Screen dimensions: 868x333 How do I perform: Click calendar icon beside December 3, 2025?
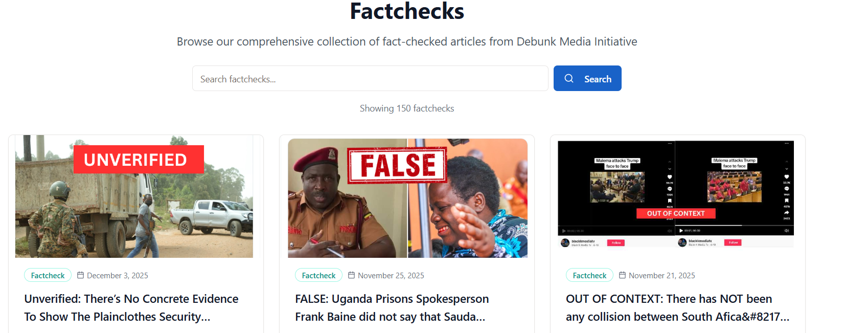[80, 275]
